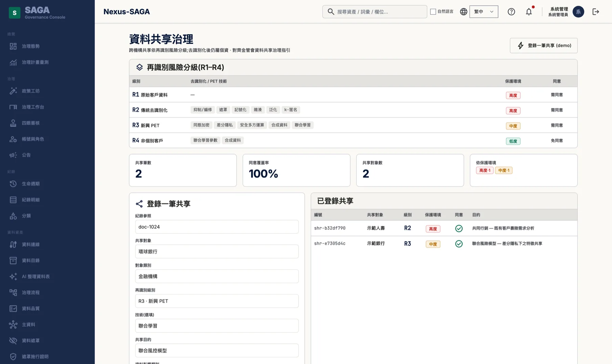Enable the 自然語言 checkbox
This screenshot has height=364, width=612.
pyautogui.click(x=433, y=12)
